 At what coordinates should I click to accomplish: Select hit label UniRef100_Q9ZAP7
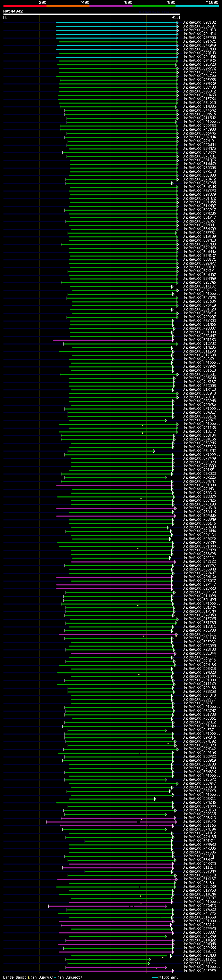coord(199,263)
